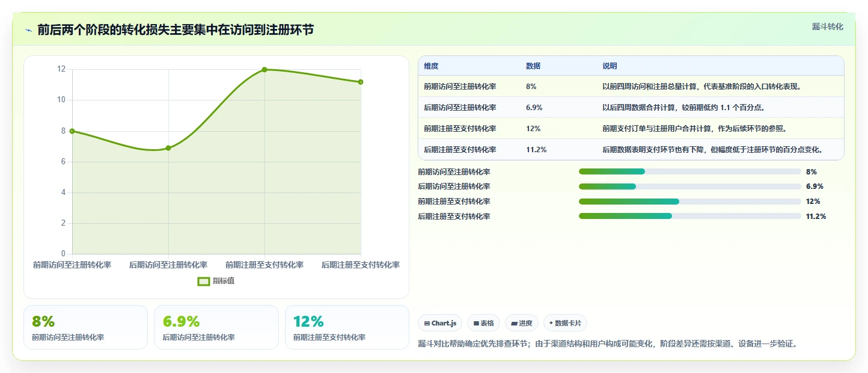Click the 11.2% progress bar
This screenshot has height=373, width=868.
(x=690, y=216)
